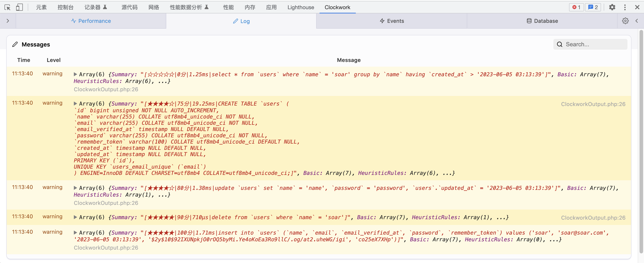Image resolution: width=644 pixels, height=263 pixels.
Task: Click the Log tab icon
Action: coord(235,21)
